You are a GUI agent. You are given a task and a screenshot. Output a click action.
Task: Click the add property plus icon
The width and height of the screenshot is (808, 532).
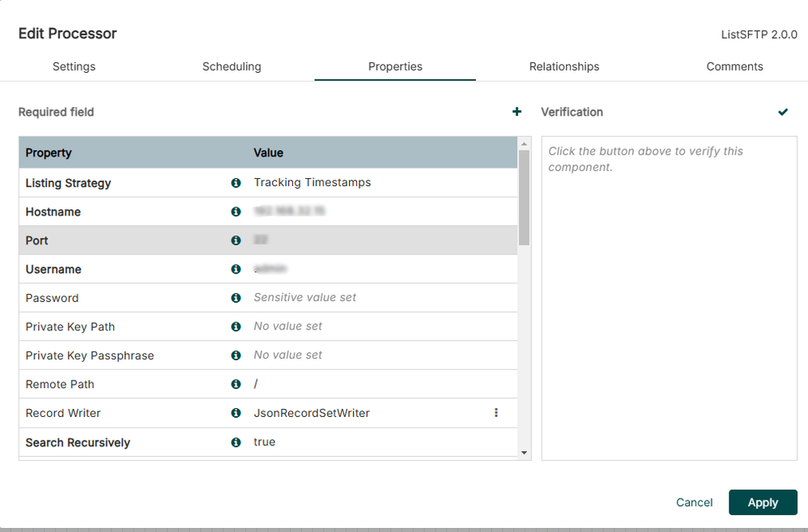[x=517, y=112]
